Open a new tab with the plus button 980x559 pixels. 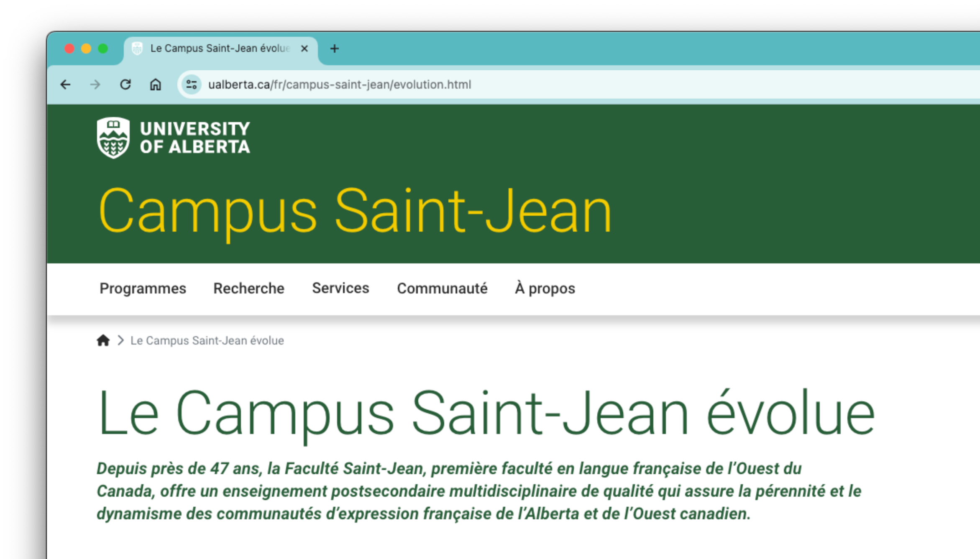334,48
